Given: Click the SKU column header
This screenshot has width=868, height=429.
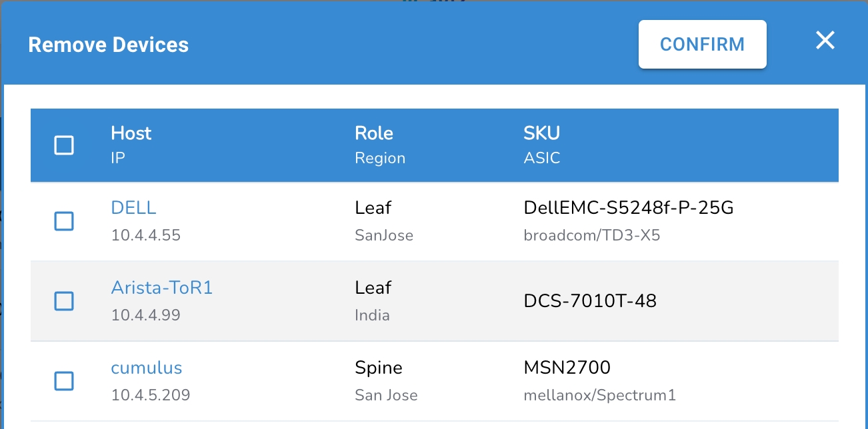Looking at the screenshot, I should point(541,133).
